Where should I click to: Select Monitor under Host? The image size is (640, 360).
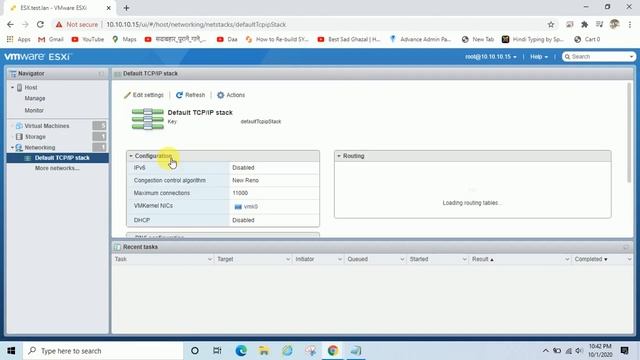pyautogui.click(x=34, y=110)
